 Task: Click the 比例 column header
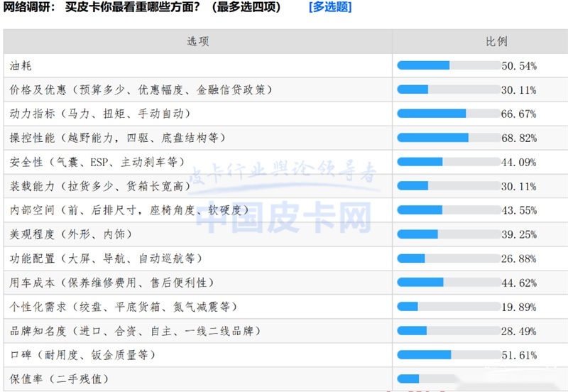pyautogui.click(x=496, y=41)
